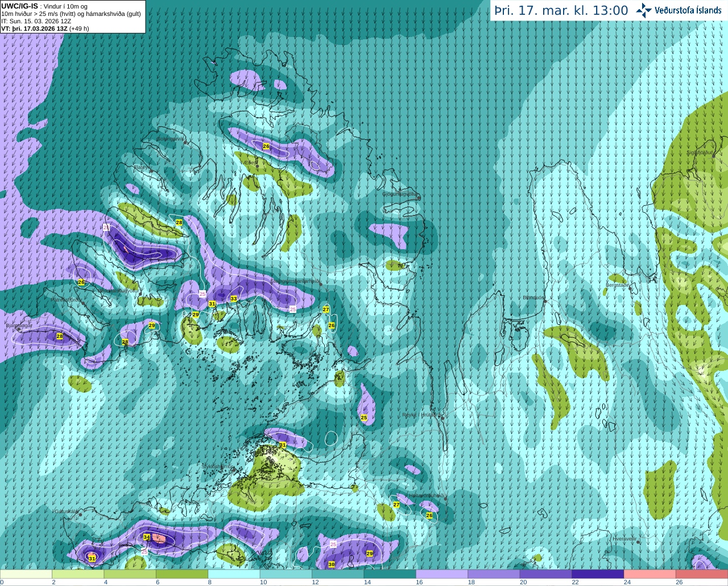Screen dimensions: 728x586
Task: Click the 27 gust label near Holtavörðuheiði
Action: coord(396,505)
